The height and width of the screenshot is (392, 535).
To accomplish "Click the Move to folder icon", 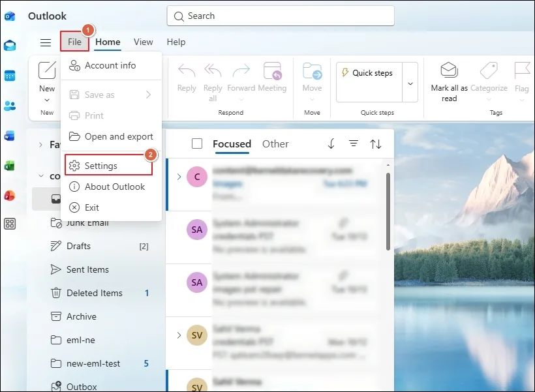I will click(x=313, y=71).
